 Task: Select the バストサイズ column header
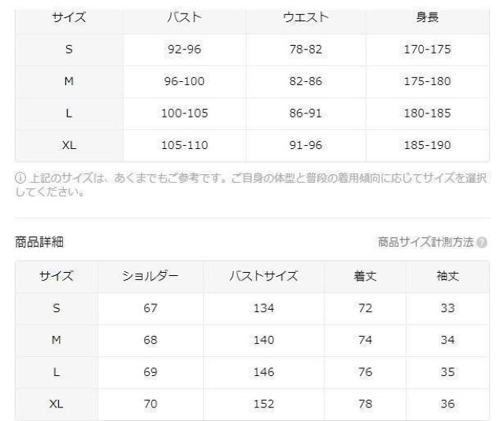[x=264, y=276]
